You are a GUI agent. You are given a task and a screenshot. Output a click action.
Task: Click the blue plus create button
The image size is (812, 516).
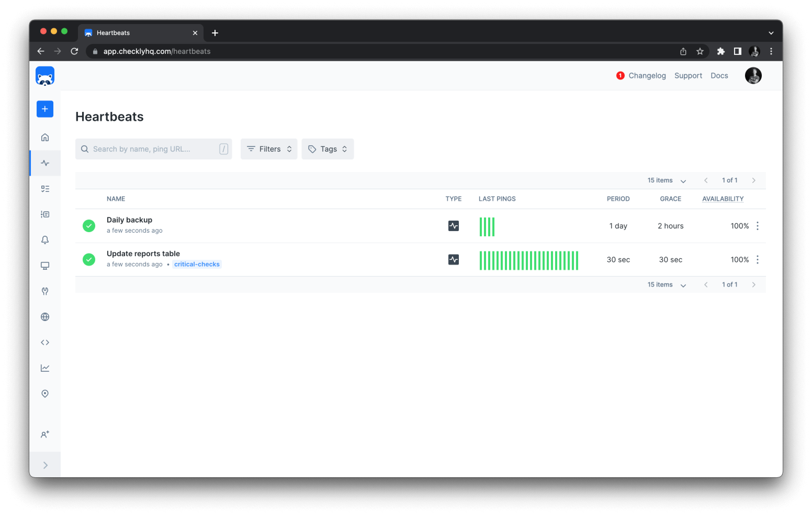coord(45,109)
